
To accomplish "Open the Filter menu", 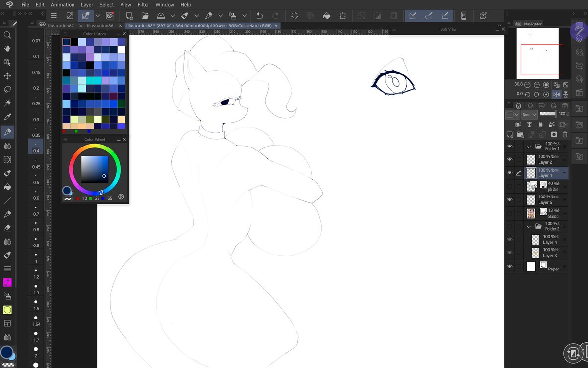I will coord(143,4).
